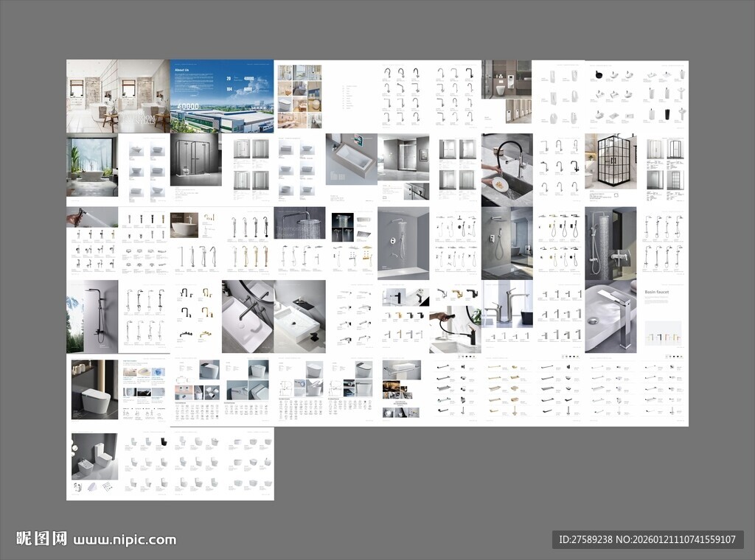Viewport: 755px width, 560px height.
Task: Open basin with black faucet top-view photo
Action: click(x=248, y=317)
